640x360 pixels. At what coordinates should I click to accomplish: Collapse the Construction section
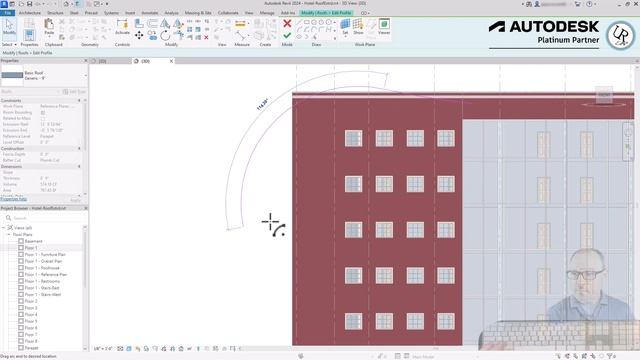(x=79, y=149)
